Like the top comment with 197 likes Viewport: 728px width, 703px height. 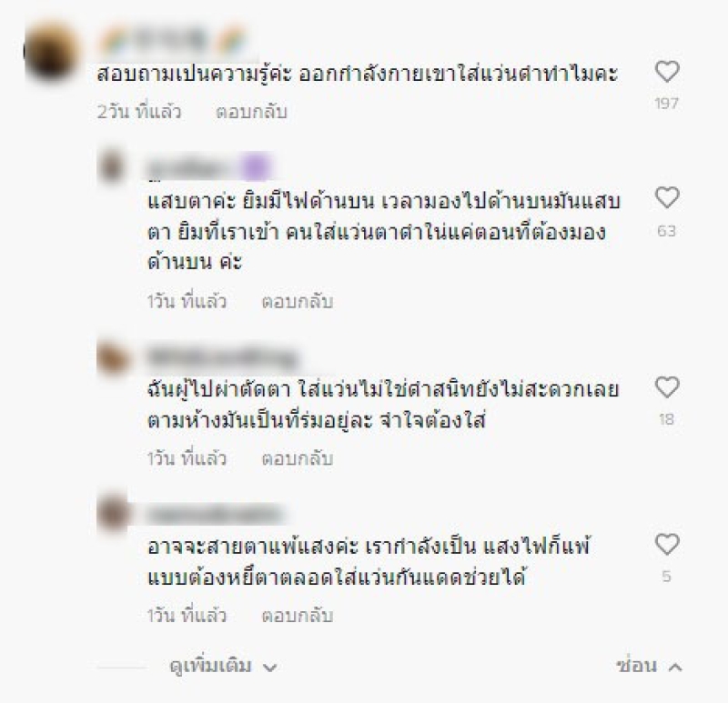click(667, 72)
